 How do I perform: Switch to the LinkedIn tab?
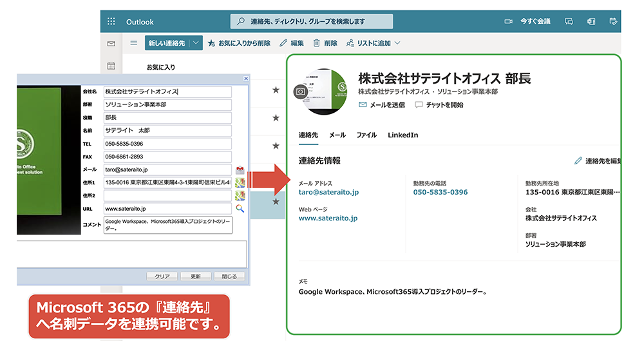pos(403,135)
